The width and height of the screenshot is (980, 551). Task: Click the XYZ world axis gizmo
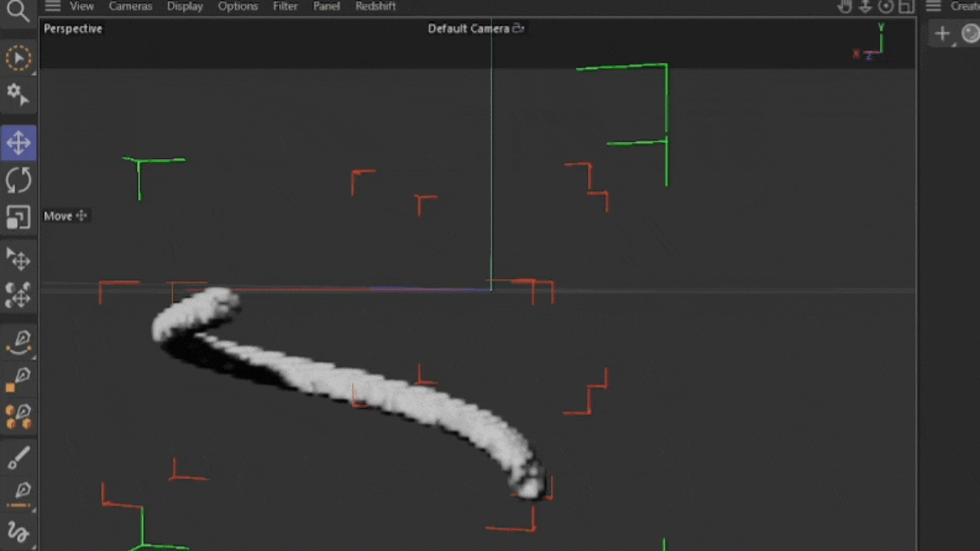point(870,42)
